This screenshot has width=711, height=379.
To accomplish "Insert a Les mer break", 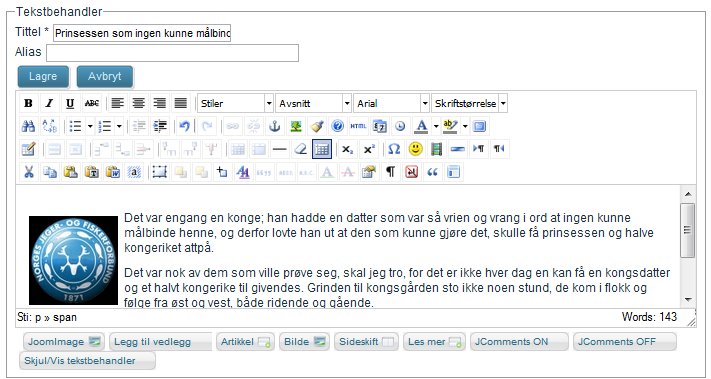I will pyautogui.click(x=434, y=342).
